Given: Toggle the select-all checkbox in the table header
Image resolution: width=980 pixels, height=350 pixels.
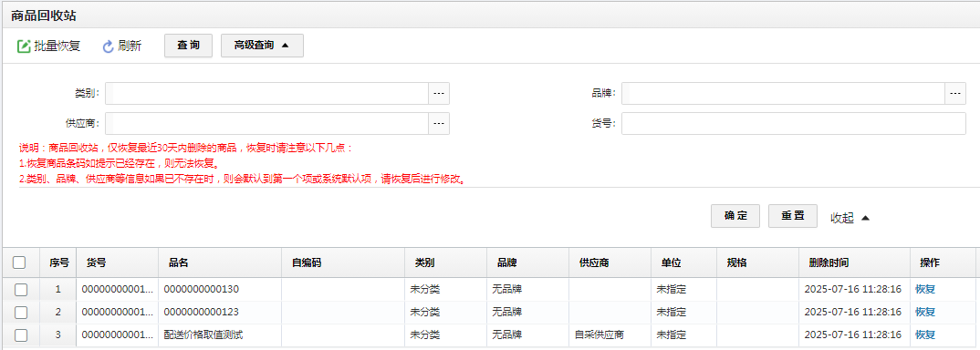Looking at the screenshot, I should tap(19, 262).
